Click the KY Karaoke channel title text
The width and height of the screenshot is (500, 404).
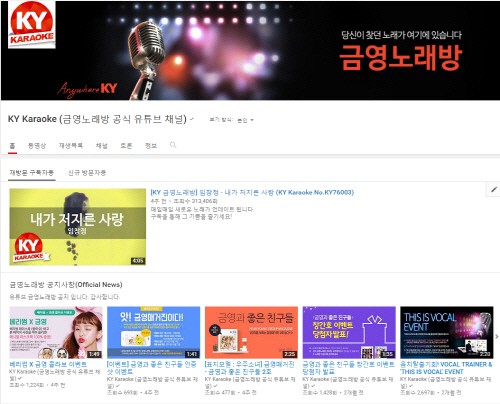[x=97, y=119]
